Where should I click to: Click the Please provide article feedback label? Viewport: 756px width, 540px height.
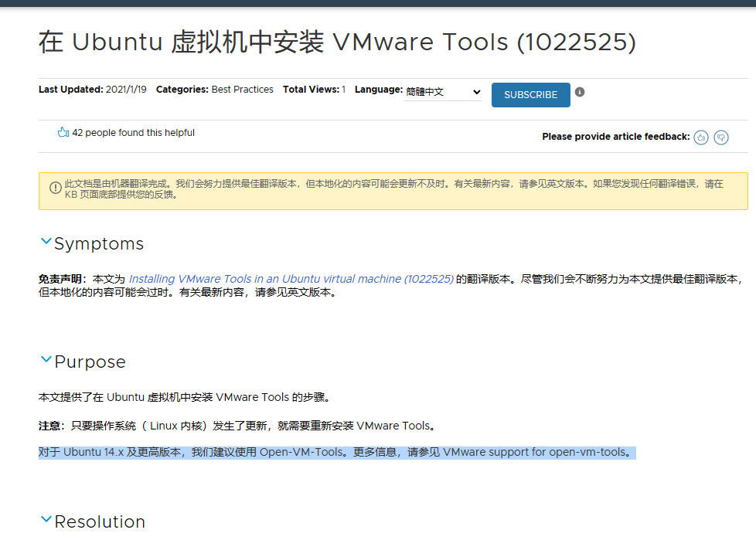615,137
